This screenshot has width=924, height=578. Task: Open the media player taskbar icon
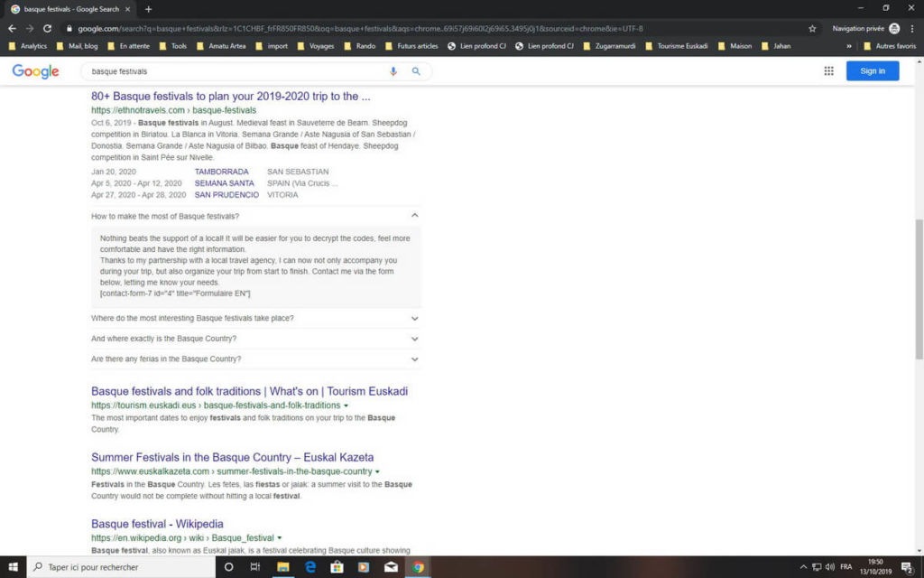pos(364,567)
